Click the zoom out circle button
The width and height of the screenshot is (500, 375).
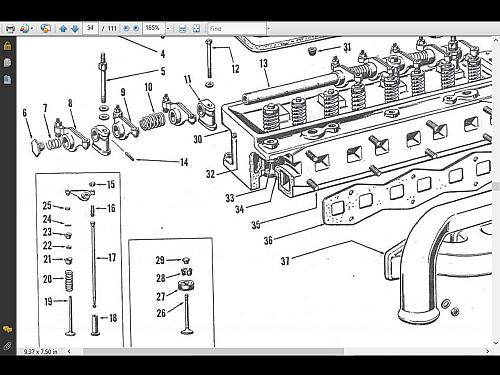pos(126,28)
